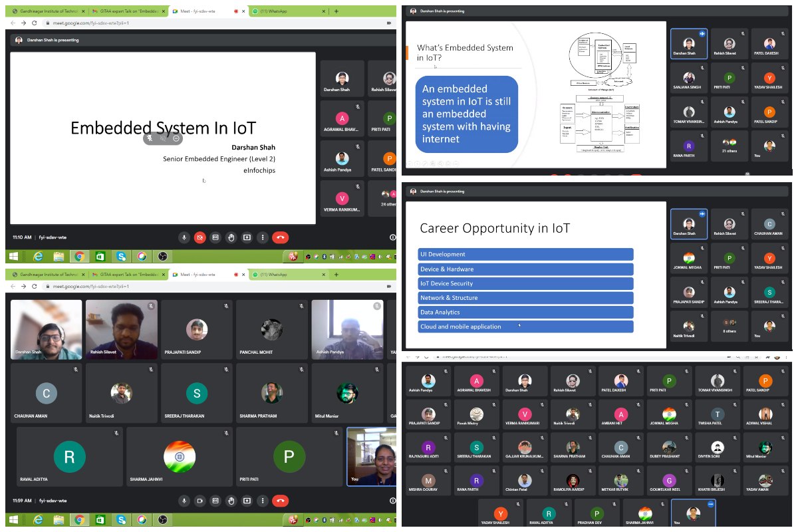Click Present now icon in the 11:10 AM Meet window
This screenshot has width=798, height=532.
point(247,237)
